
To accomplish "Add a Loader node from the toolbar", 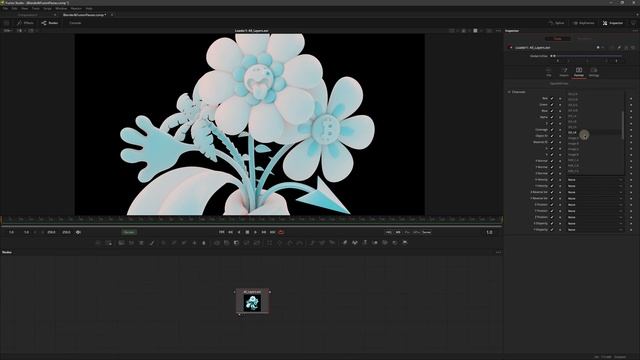I will pos(98,243).
